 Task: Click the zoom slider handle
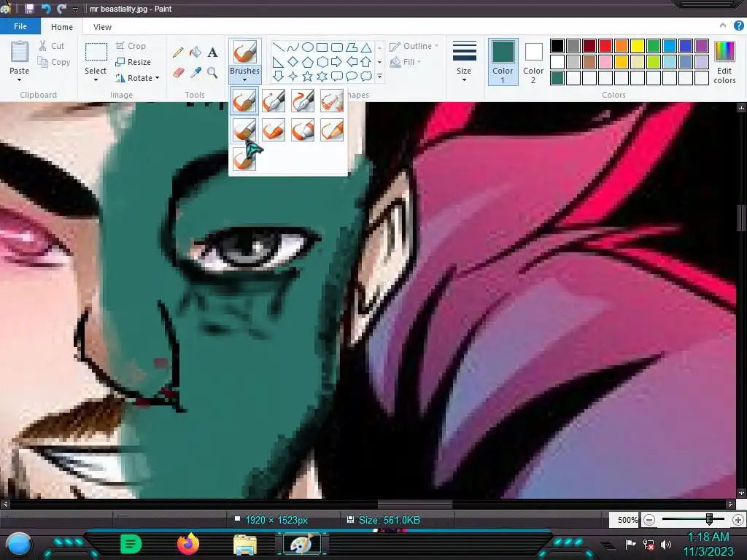[709, 519]
